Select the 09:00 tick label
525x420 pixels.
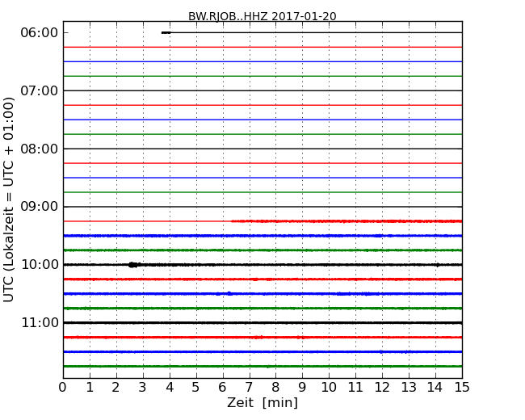[x=40, y=207]
